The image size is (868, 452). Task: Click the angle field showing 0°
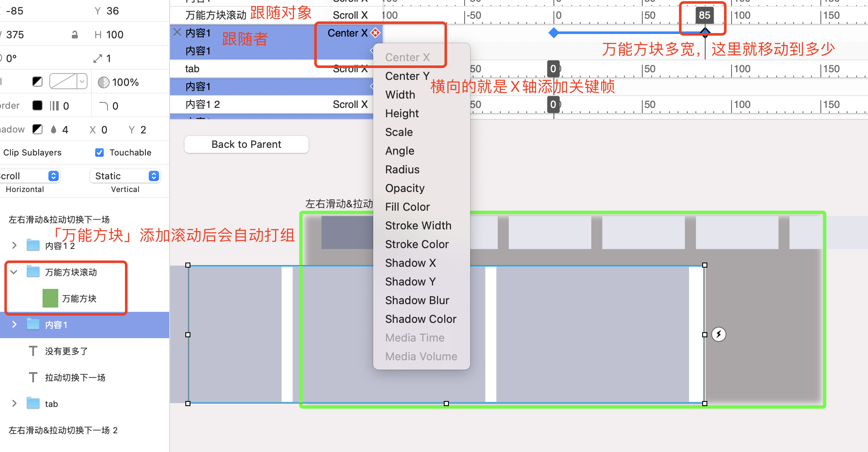tap(11, 59)
